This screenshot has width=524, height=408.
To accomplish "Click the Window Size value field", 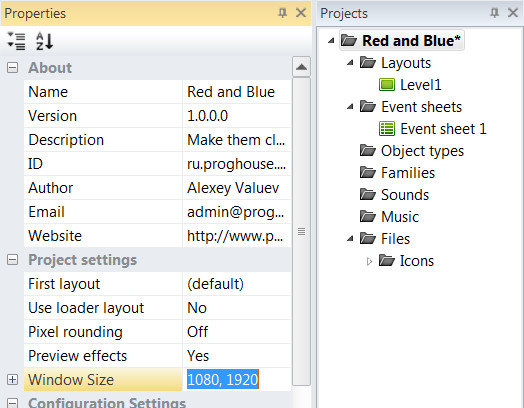I will [237, 380].
